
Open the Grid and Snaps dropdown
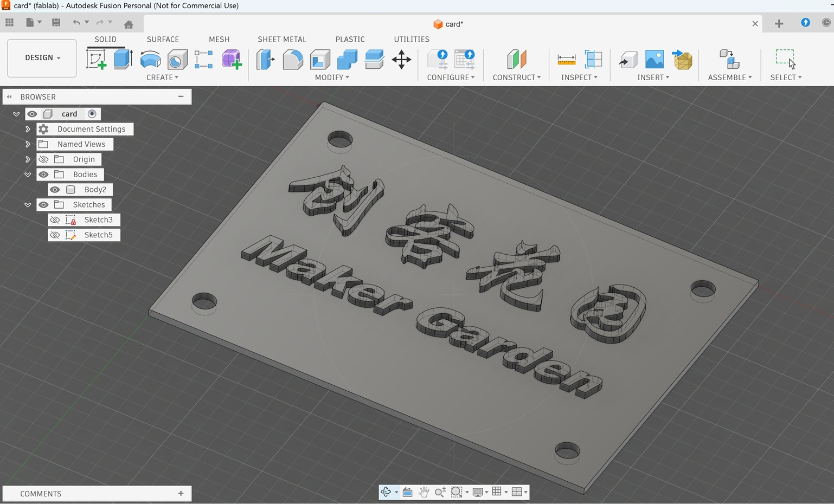pos(499,492)
